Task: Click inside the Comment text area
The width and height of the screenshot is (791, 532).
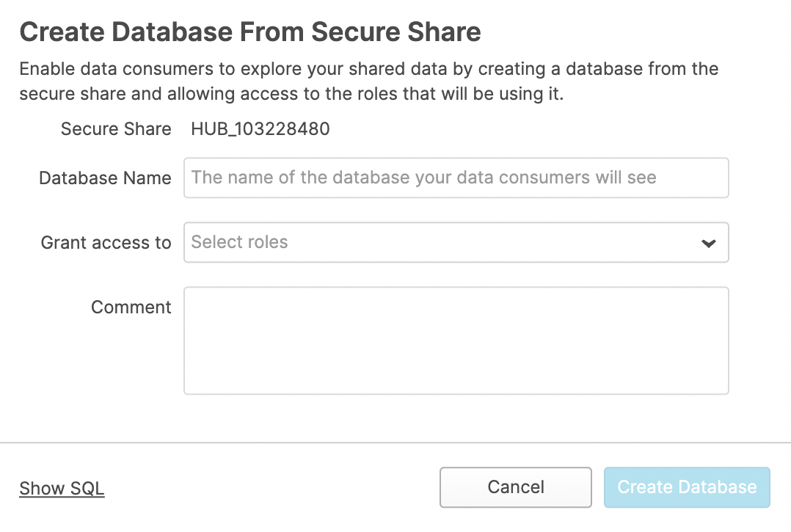Action: tap(455, 340)
